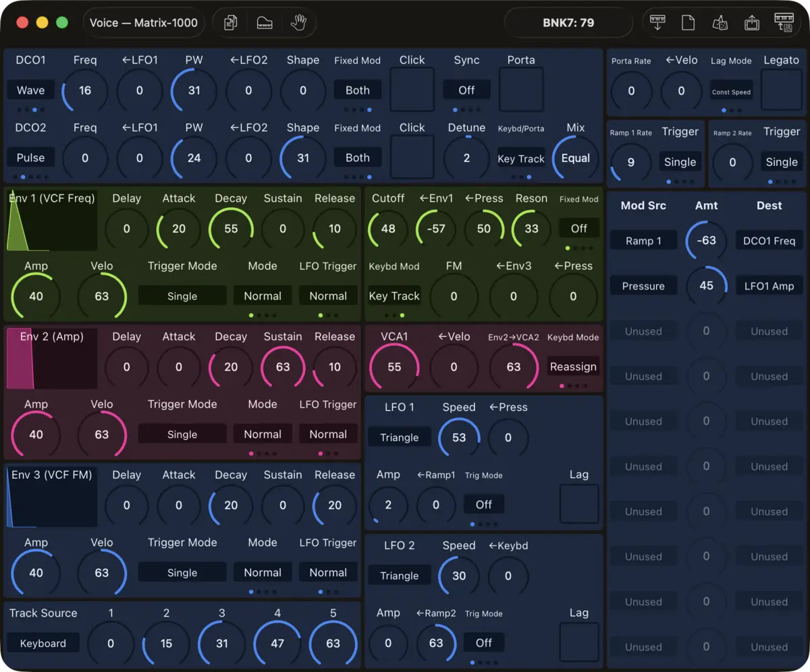The height and width of the screenshot is (672, 810).
Task: Click the DCO1 PW knob showing 31
Action: [194, 90]
